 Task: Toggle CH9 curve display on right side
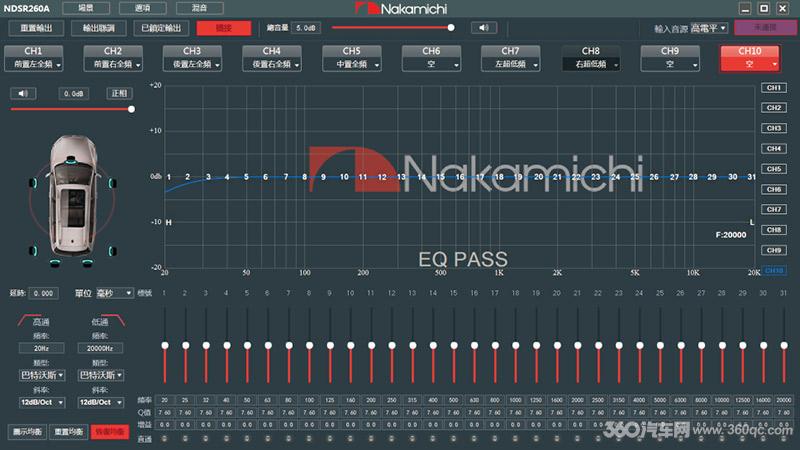[773, 250]
